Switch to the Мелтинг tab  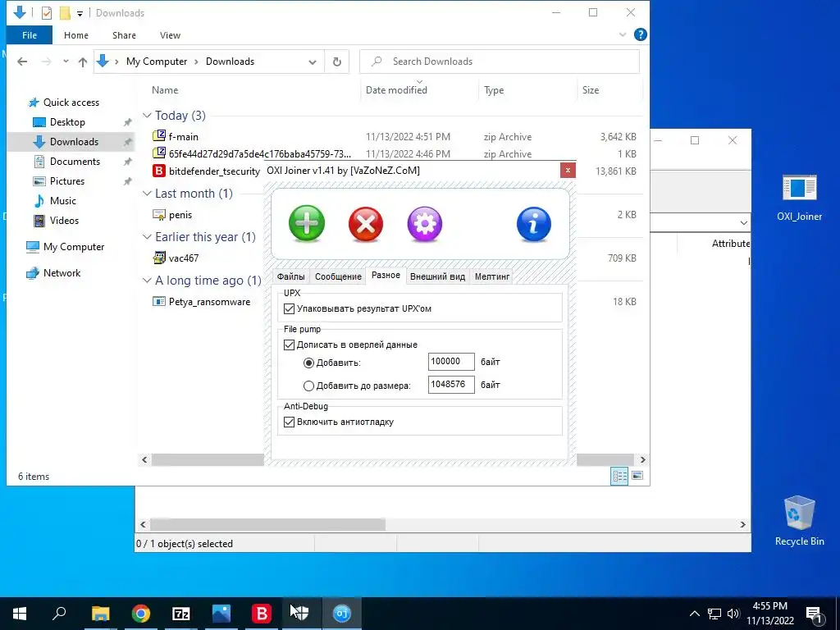click(x=492, y=276)
